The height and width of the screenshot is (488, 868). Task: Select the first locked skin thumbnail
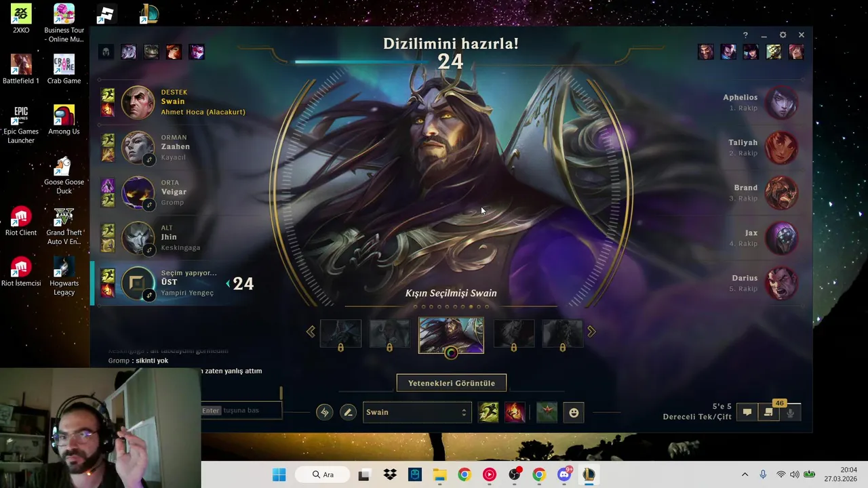(340, 334)
